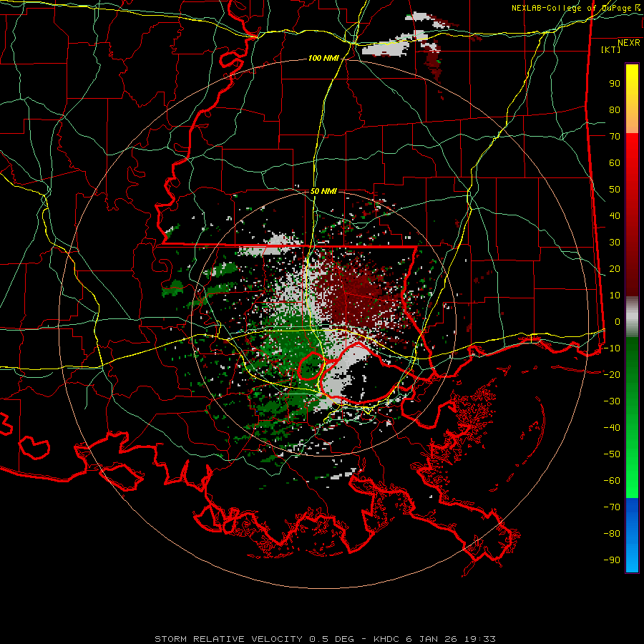Viewport: 644px width, 644px height.
Task: Select the 100 NMI range ring label
Action: 323,59
